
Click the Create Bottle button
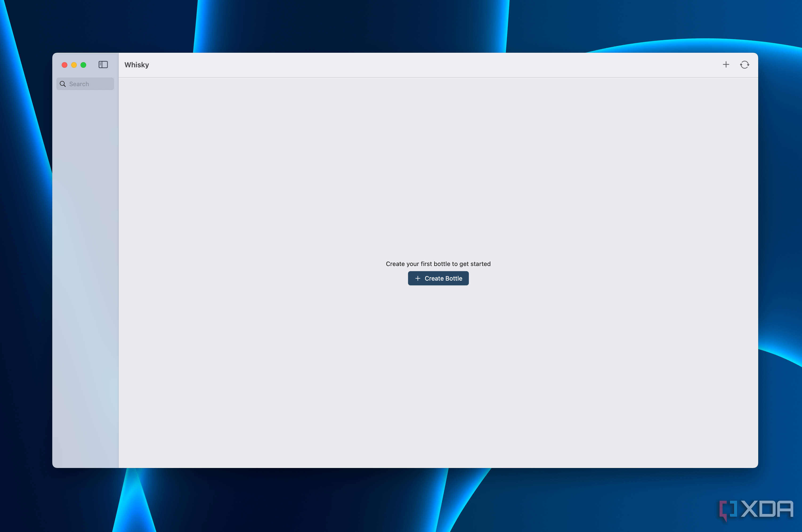[x=438, y=278]
